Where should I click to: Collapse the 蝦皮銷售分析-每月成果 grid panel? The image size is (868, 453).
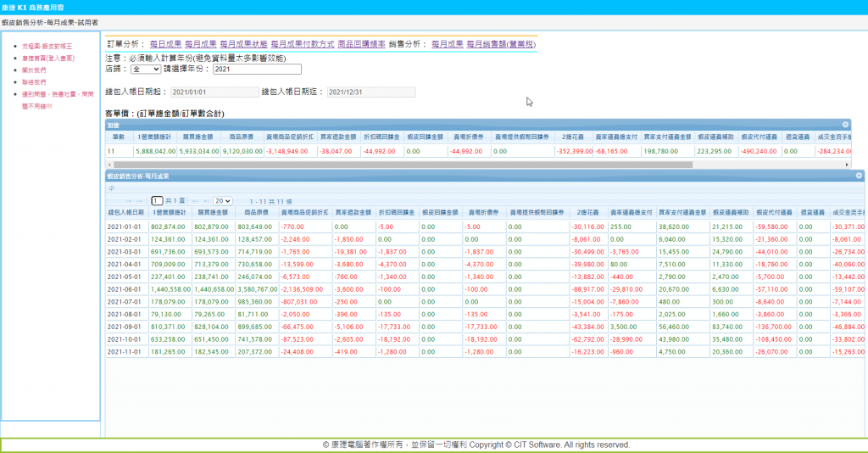859,176
